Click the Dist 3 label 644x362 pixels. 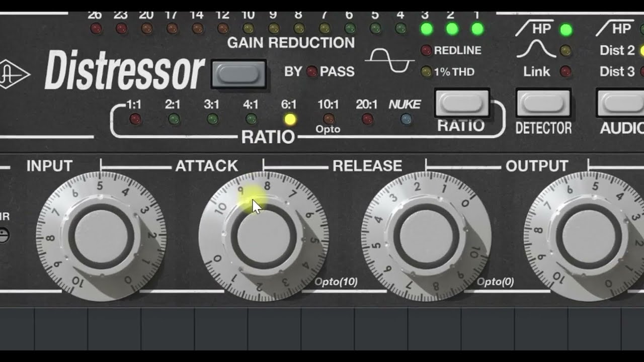(x=617, y=71)
